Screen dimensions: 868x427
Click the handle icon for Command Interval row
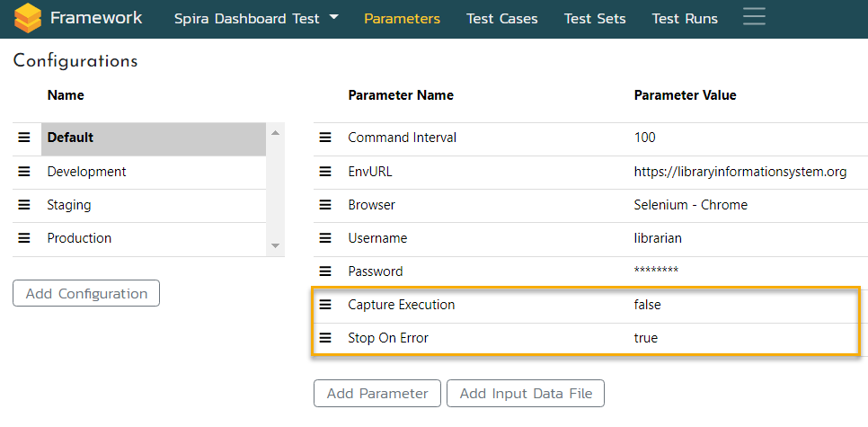(325, 138)
